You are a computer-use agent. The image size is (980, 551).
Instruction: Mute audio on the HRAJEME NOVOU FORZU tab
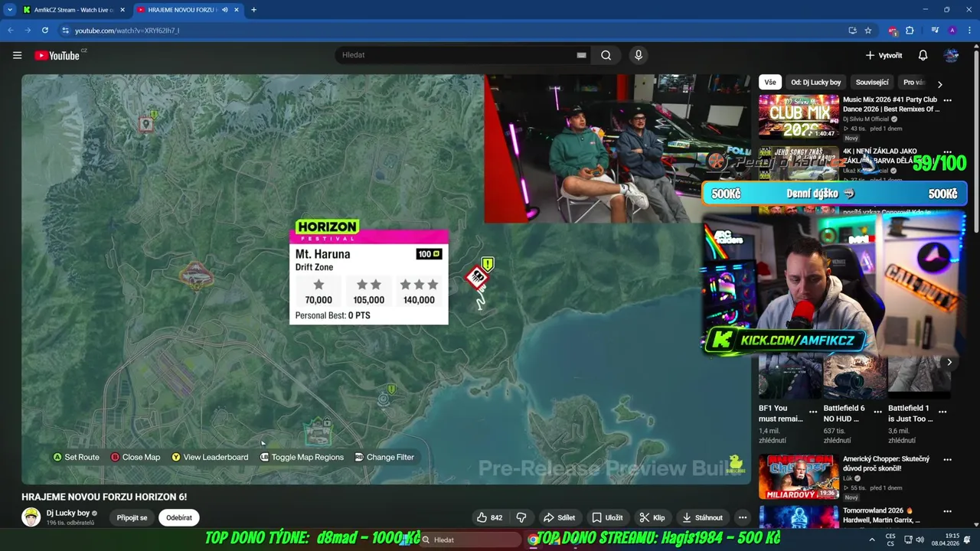[225, 10]
